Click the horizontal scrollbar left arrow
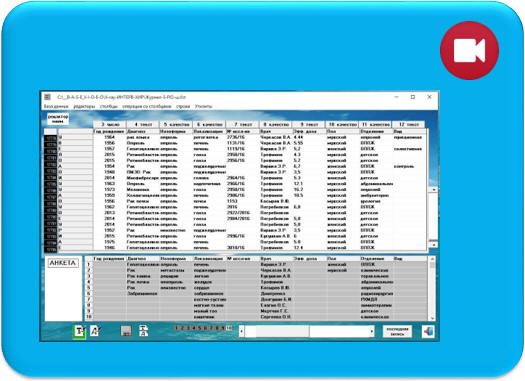525x381 pixels. 242,331
